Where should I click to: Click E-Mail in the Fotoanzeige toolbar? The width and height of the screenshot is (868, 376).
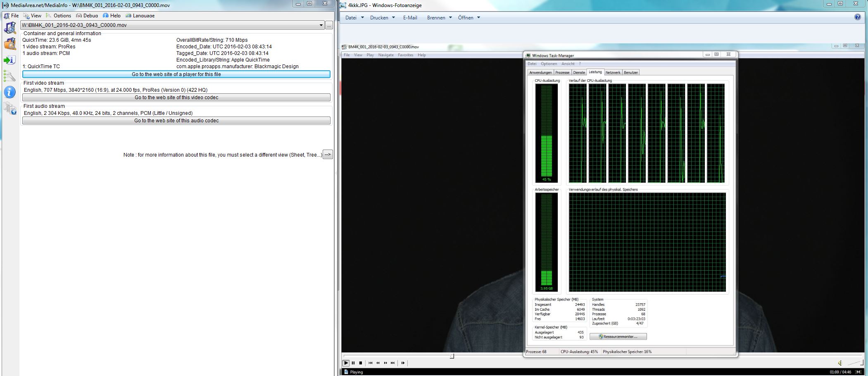(410, 18)
